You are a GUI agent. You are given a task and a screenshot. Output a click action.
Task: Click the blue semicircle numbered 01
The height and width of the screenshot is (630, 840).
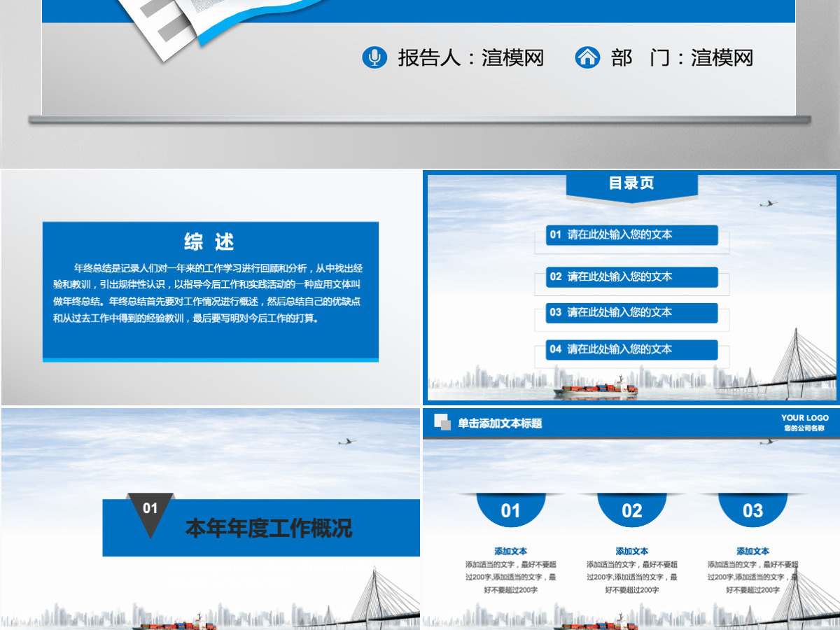pyautogui.click(x=511, y=509)
